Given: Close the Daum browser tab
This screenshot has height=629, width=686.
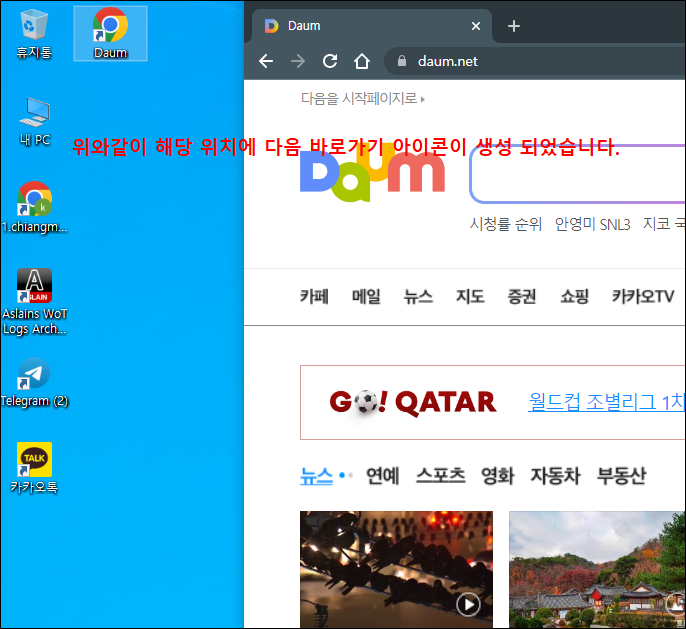Looking at the screenshot, I should point(476,26).
